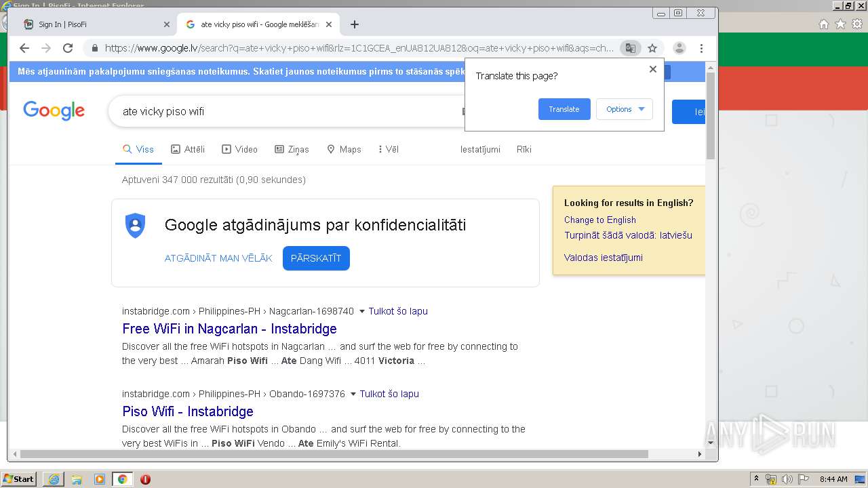
Task: Click red Opera-like taskbar icon
Action: click(x=145, y=479)
